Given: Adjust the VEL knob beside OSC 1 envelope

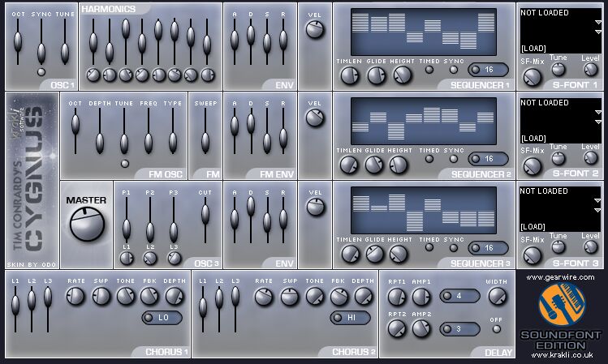Looking at the screenshot, I should [315, 30].
